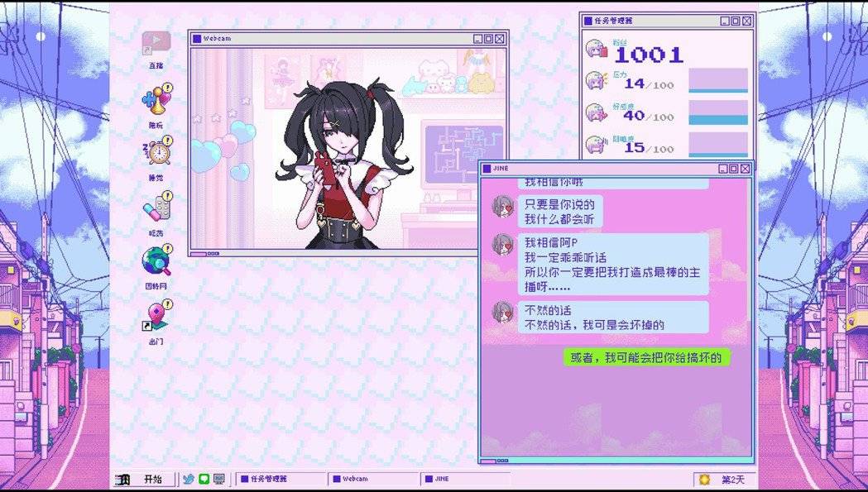868x492 pixels.
Task: Click the 出门 go-outside map pin icon
Action: click(157, 314)
